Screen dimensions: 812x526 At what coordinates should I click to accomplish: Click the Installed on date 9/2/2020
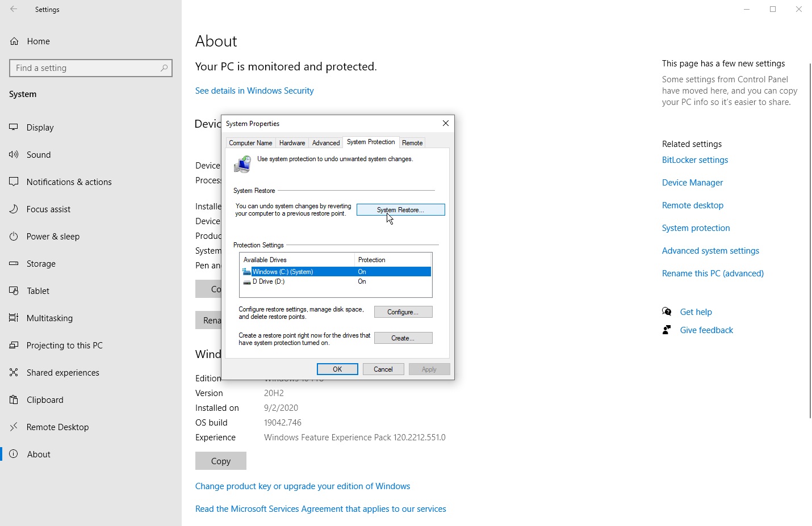281,408
